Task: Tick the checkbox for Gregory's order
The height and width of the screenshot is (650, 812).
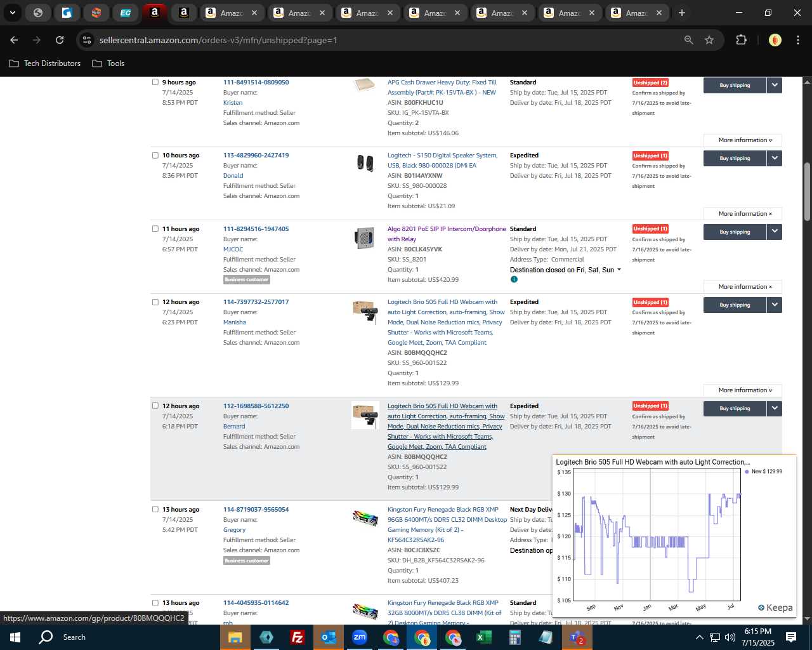Action: pyautogui.click(x=155, y=509)
